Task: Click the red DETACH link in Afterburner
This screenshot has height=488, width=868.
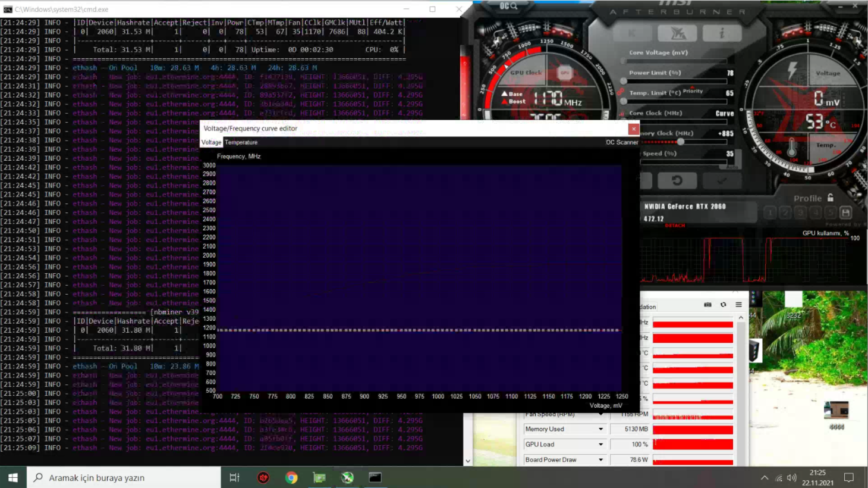Action: point(675,226)
